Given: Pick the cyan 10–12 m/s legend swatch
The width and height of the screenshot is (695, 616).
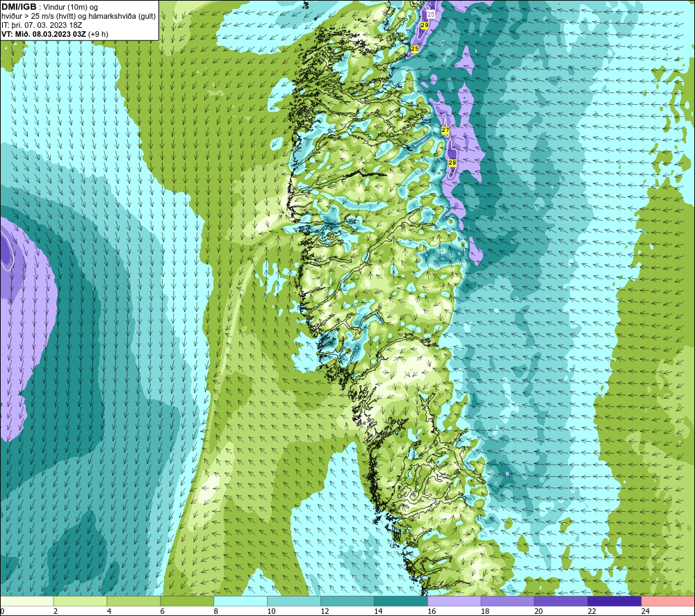Looking at the screenshot, I should (294, 601).
